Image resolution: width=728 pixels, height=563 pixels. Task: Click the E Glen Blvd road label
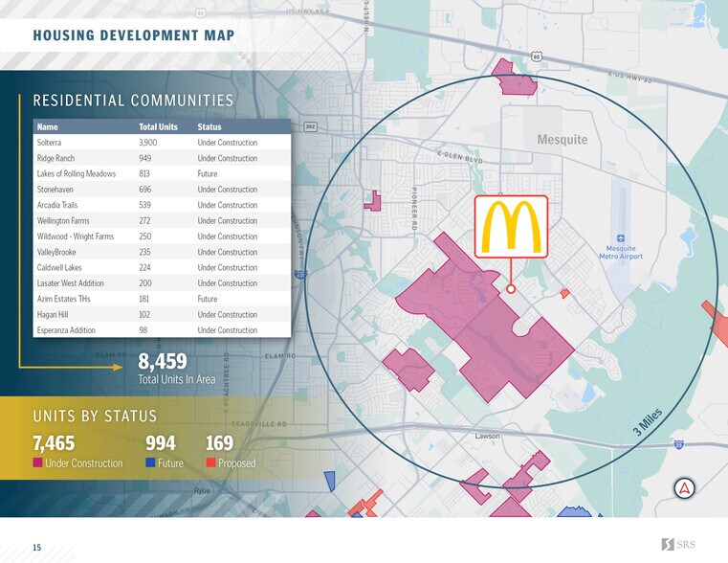(459, 156)
